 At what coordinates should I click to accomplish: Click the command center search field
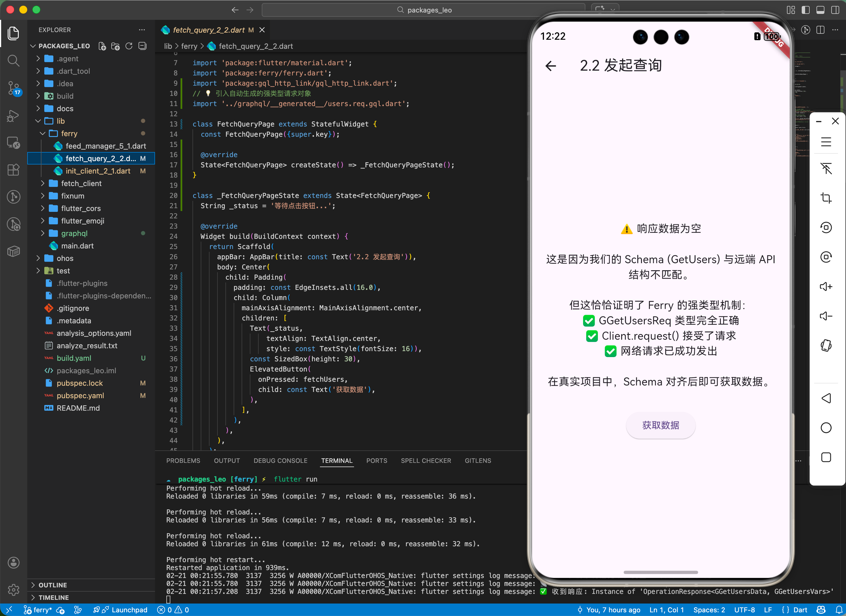[x=424, y=10]
